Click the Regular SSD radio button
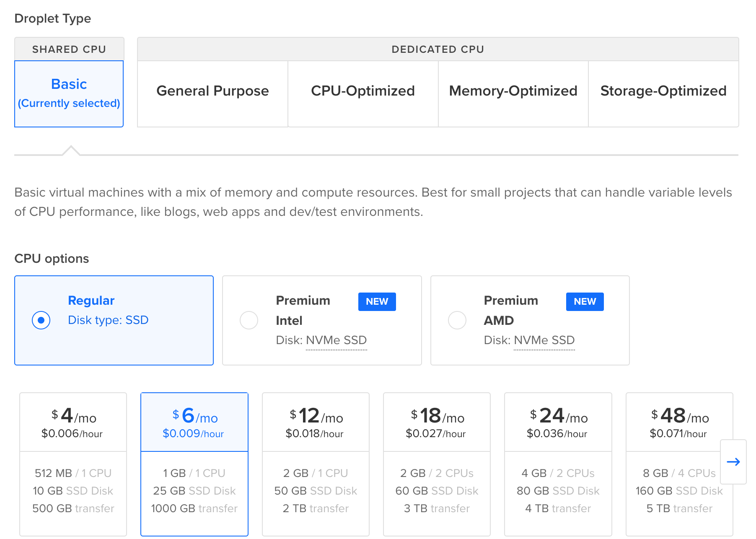The width and height of the screenshot is (756, 539). (41, 320)
